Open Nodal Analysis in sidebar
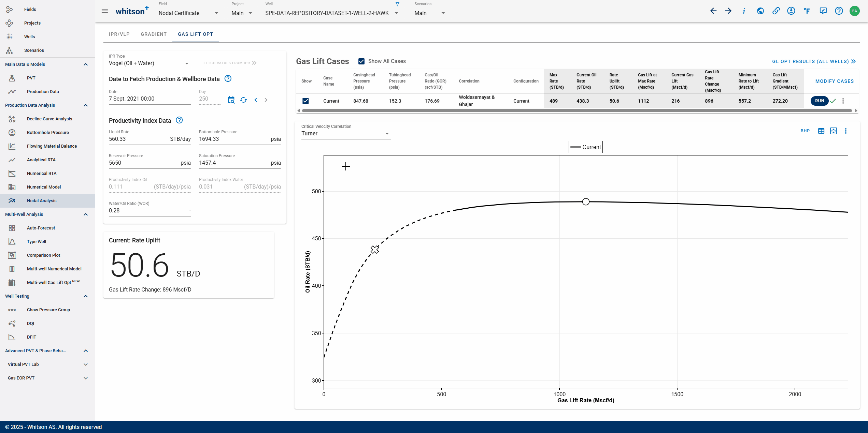 47,200
